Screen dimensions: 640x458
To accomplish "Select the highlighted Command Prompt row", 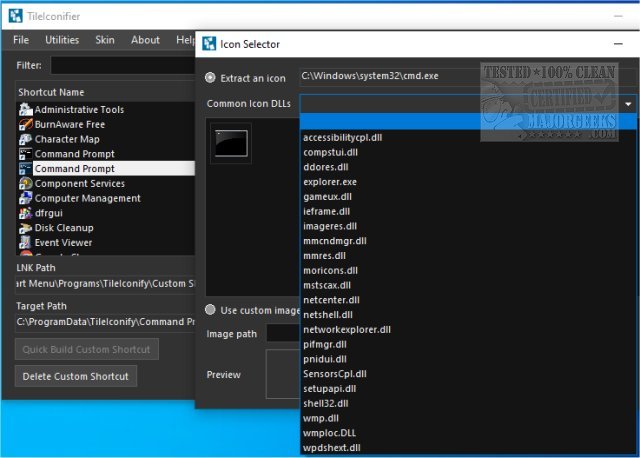I will click(x=106, y=169).
